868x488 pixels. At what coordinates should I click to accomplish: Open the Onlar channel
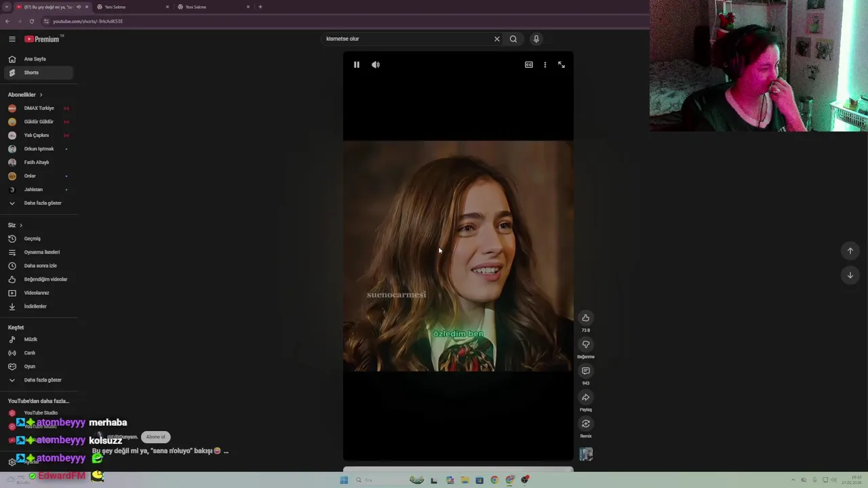click(x=39, y=176)
